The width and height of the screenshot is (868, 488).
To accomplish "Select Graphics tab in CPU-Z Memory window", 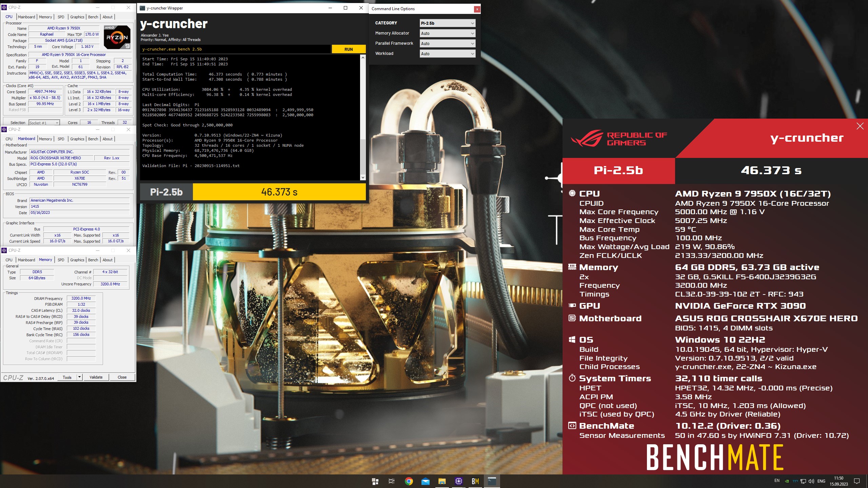I will click(x=77, y=260).
